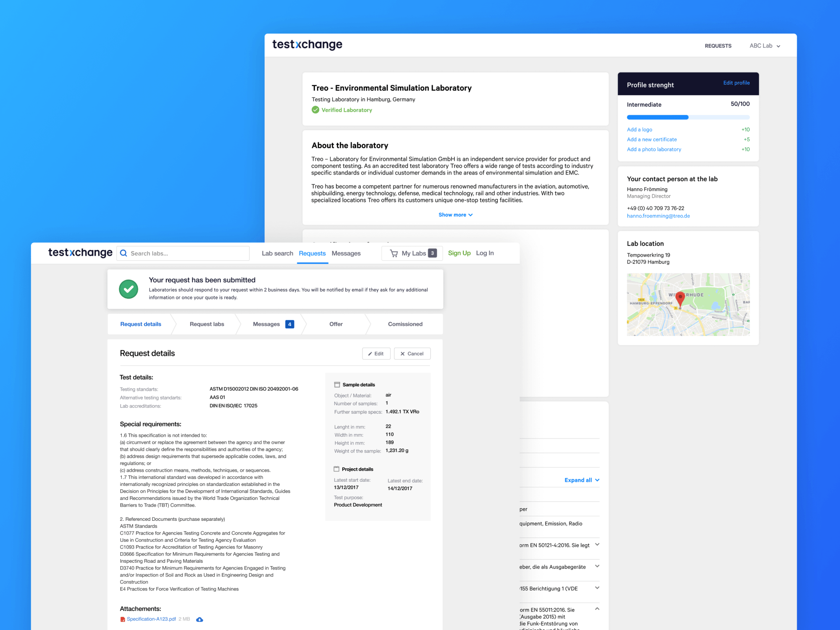Click the '50/100' profile score text
Screen dimensions: 840x630
(740, 104)
